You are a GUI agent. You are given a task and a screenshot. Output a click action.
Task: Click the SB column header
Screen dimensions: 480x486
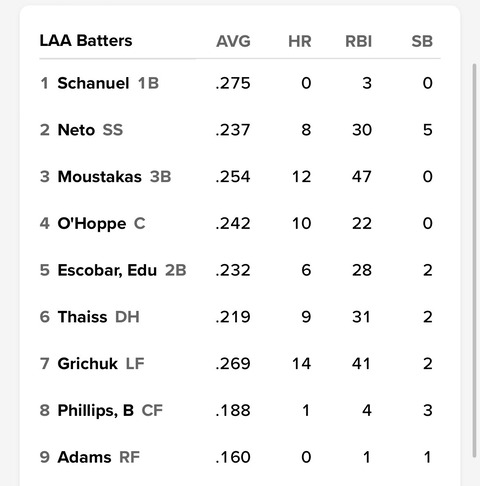(422, 42)
